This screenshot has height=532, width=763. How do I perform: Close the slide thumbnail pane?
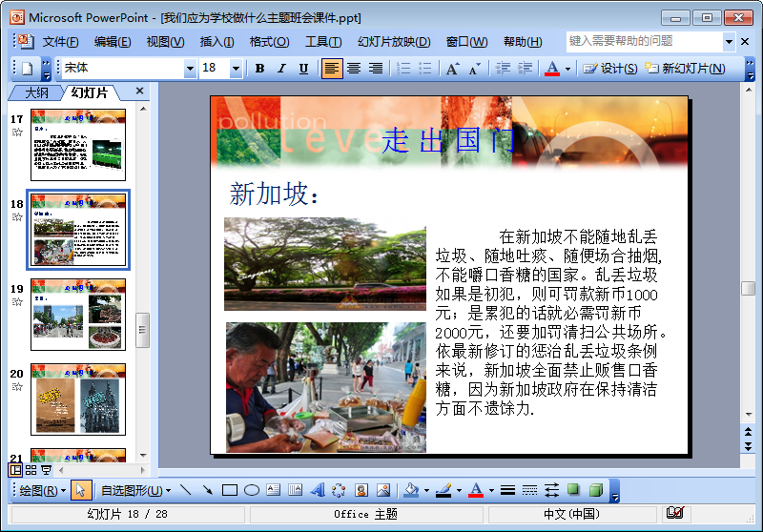tap(139, 91)
